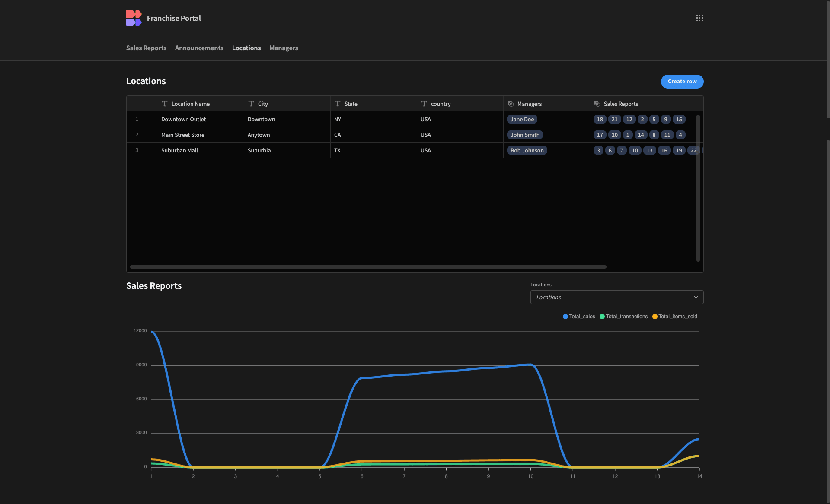Click the Location Name column text-type icon

click(165, 104)
